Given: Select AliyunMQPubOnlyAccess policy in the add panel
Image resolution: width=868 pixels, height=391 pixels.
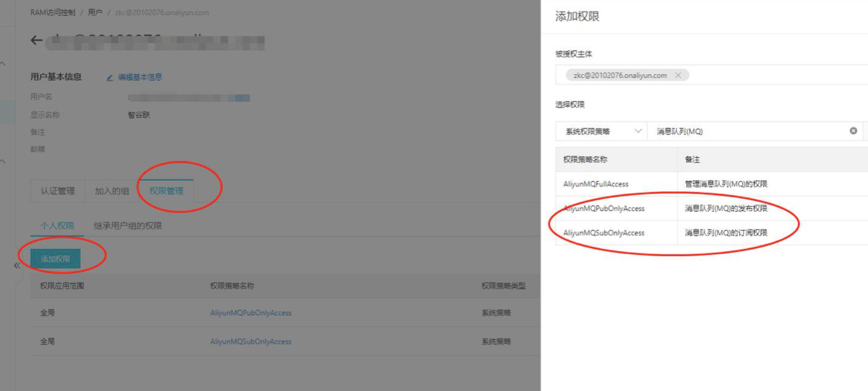Looking at the screenshot, I should tap(604, 209).
